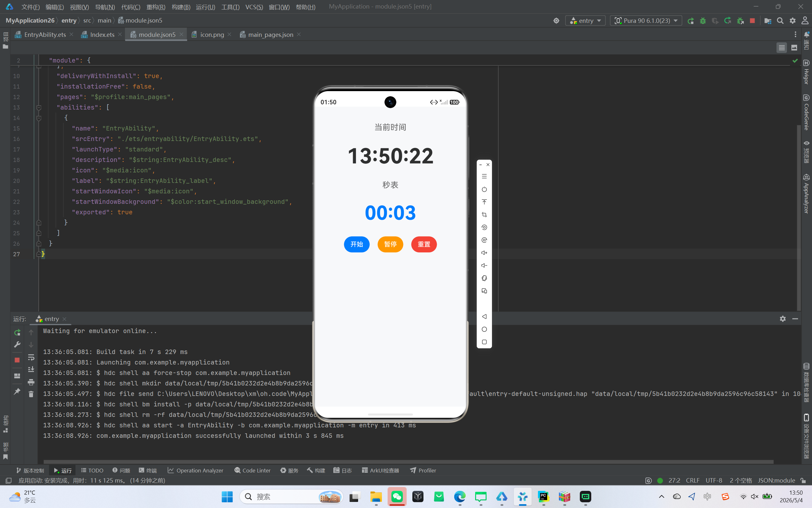Open the AppAnalyzer side panel
This screenshot has height=508, width=812.
(806, 194)
